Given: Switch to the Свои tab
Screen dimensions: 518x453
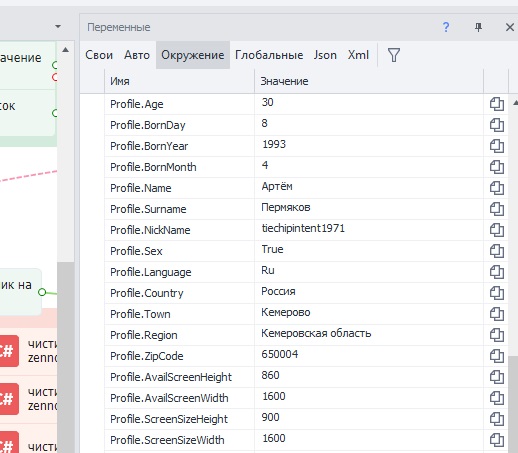Looking at the screenshot, I should (99, 55).
